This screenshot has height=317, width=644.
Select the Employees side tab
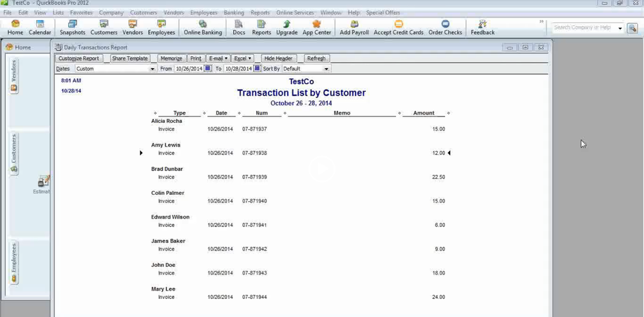[14, 262]
